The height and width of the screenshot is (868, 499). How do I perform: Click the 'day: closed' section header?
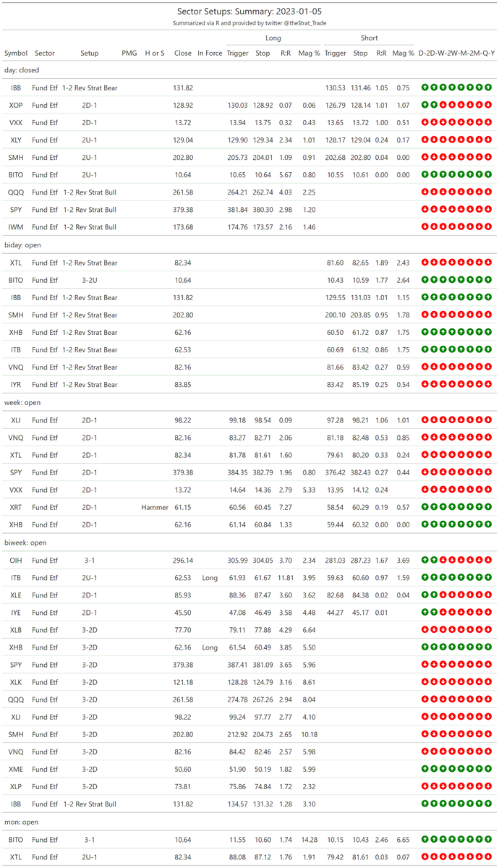[22, 70]
